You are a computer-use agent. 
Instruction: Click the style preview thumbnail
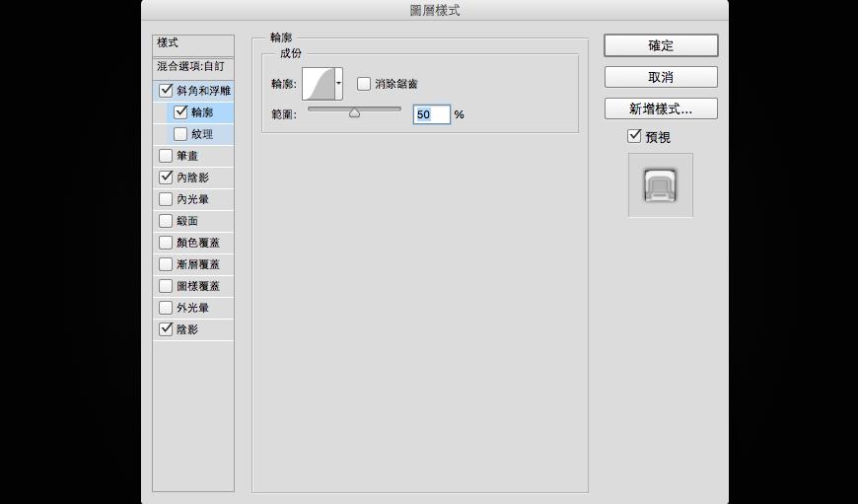coord(661,185)
